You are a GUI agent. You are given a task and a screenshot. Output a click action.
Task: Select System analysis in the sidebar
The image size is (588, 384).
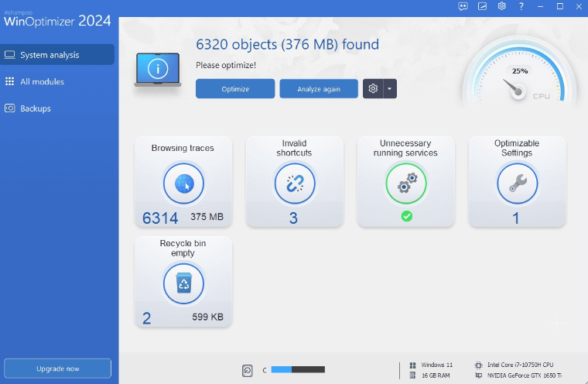(57, 55)
